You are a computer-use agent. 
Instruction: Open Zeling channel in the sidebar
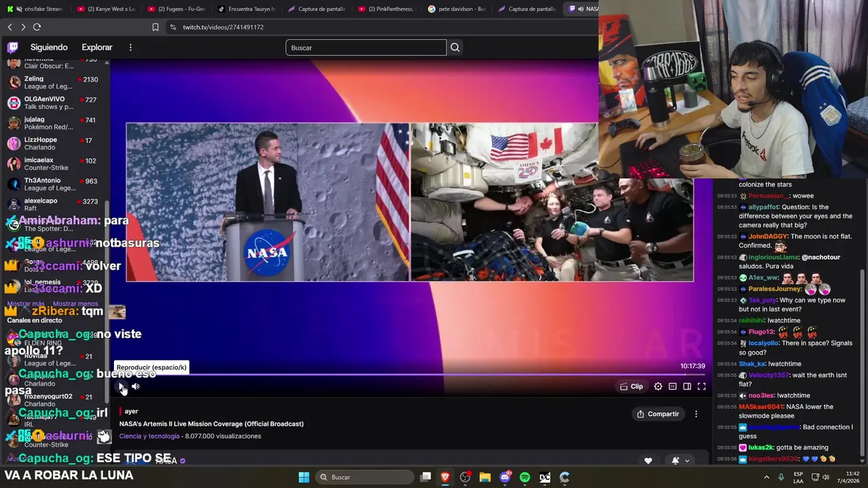(53, 83)
